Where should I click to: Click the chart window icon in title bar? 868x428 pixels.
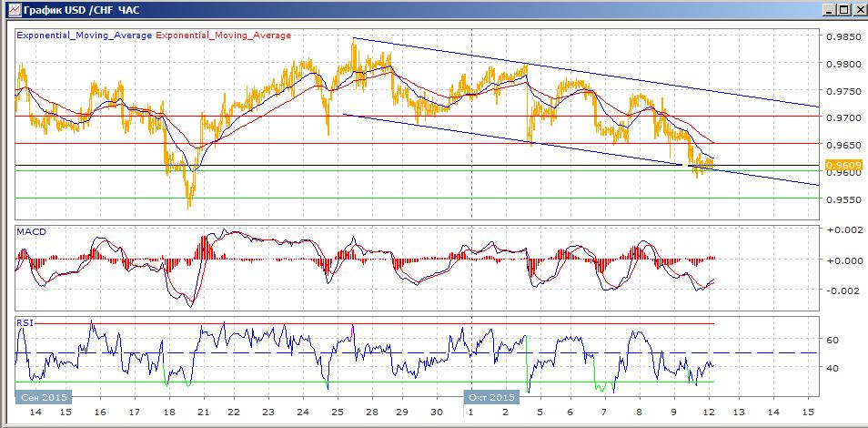(15, 9)
